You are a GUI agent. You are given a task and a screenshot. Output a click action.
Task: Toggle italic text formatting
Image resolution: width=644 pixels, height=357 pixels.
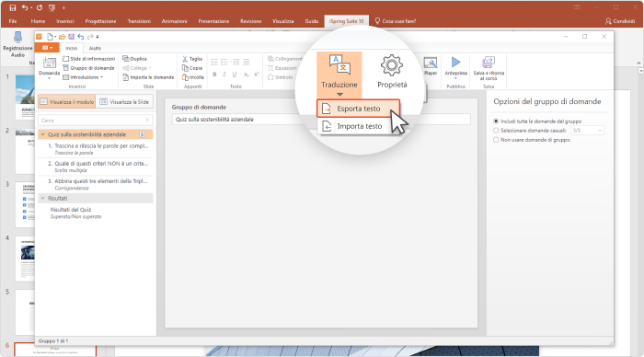pos(224,75)
